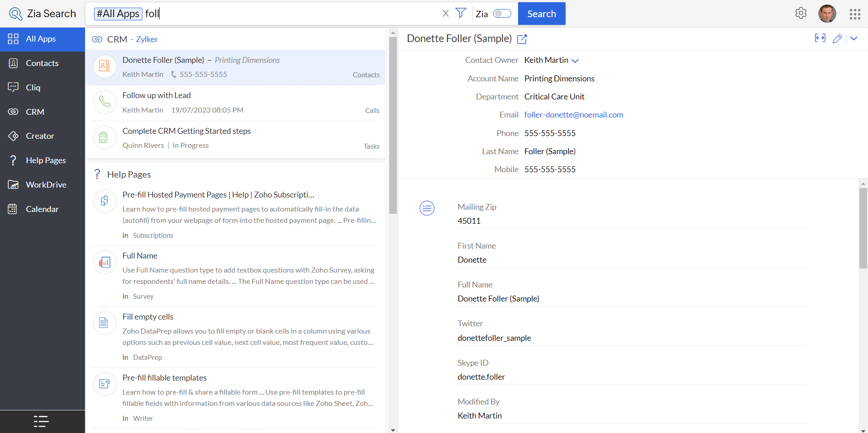The image size is (868, 433).
Task: Click the foller-donette@noemail.com email link
Action: (x=573, y=115)
